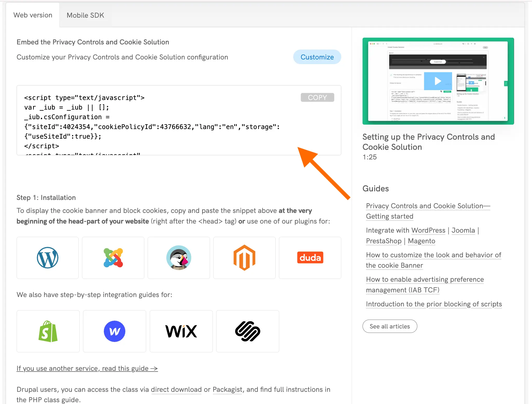Switch to the Web version tab
The image size is (532, 404).
pos(33,15)
